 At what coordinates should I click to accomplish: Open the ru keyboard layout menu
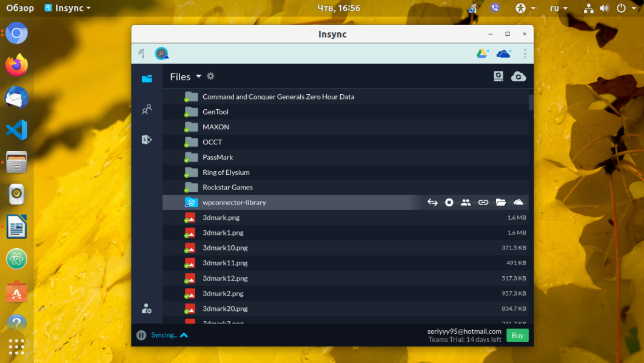tap(558, 8)
